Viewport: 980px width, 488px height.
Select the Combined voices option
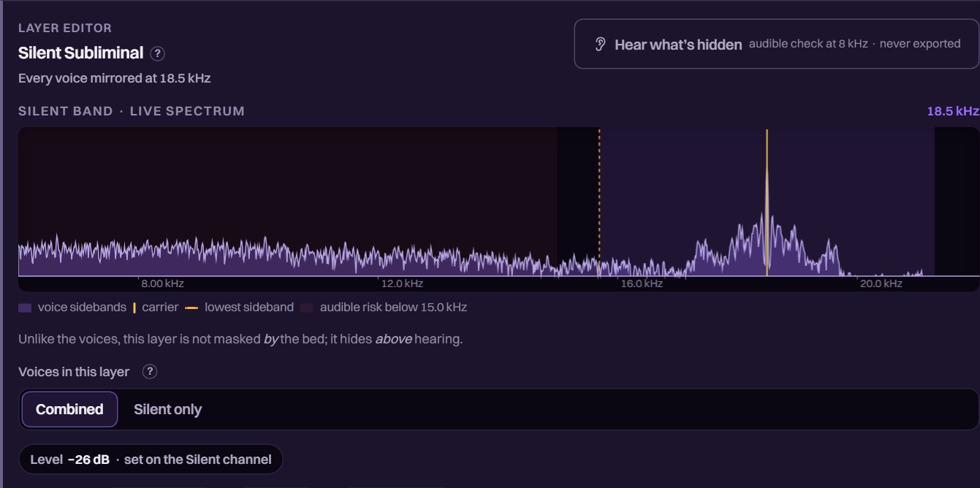point(69,409)
